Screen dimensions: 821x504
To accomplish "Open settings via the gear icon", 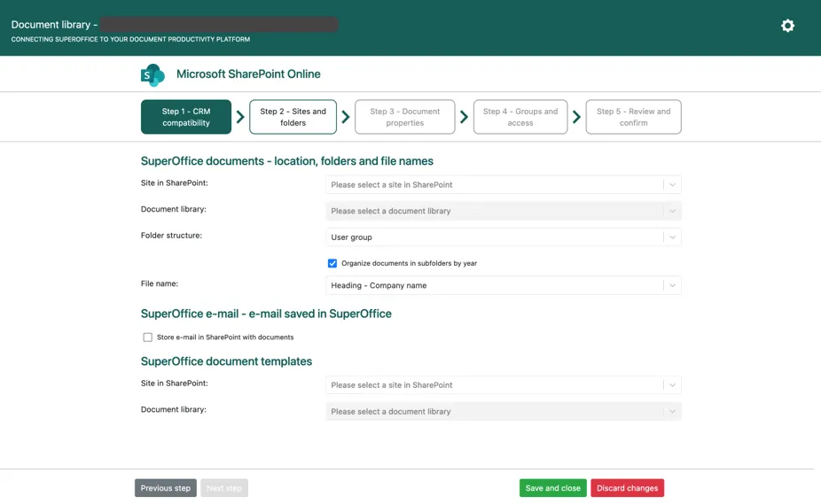I will pyautogui.click(x=787, y=26).
